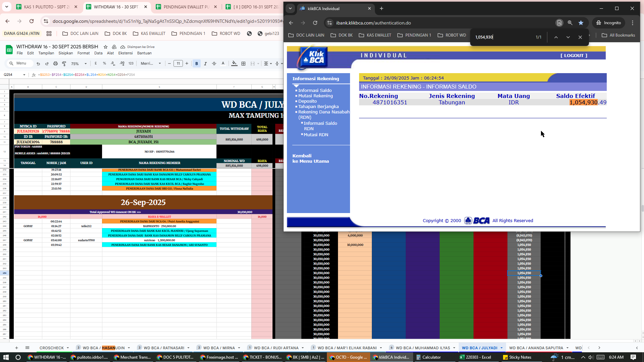Format cell as currency (£)
The width and height of the screenshot is (644, 362).
tap(96, 63)
